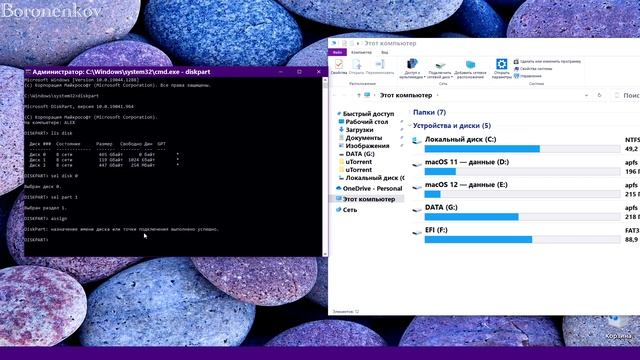Switch to the Вид ribbon tab
This screenshot has height=360, width=640.
pyautogui.click(x=384, y=52)
